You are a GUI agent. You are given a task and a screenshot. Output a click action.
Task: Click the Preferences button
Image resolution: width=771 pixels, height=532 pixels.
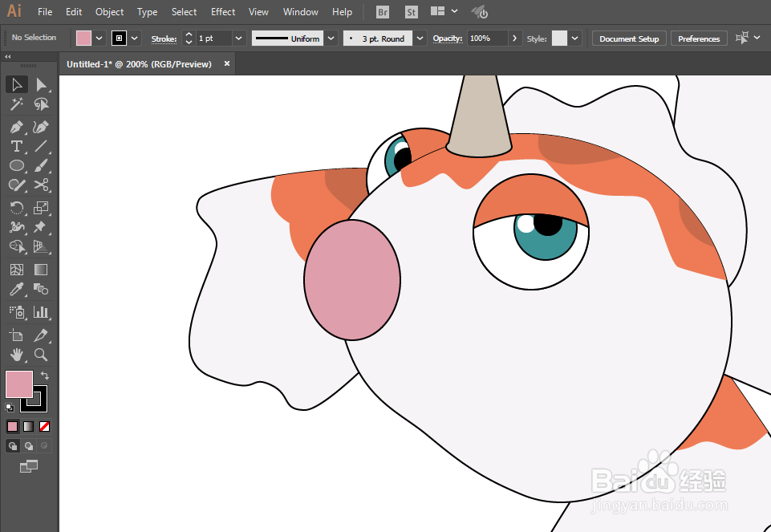[699, 39]
